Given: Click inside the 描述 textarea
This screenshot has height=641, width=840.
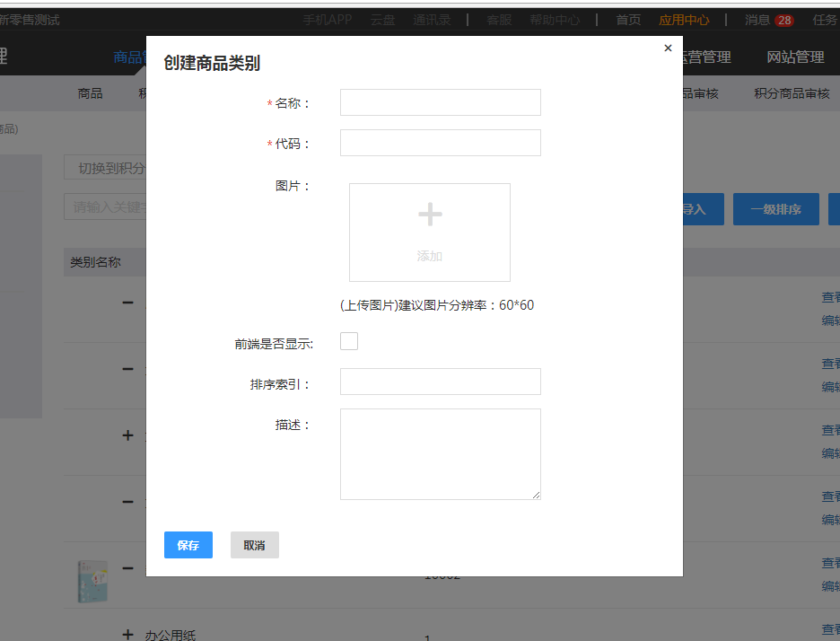Looking at the screenshot, I should [441, 454].
